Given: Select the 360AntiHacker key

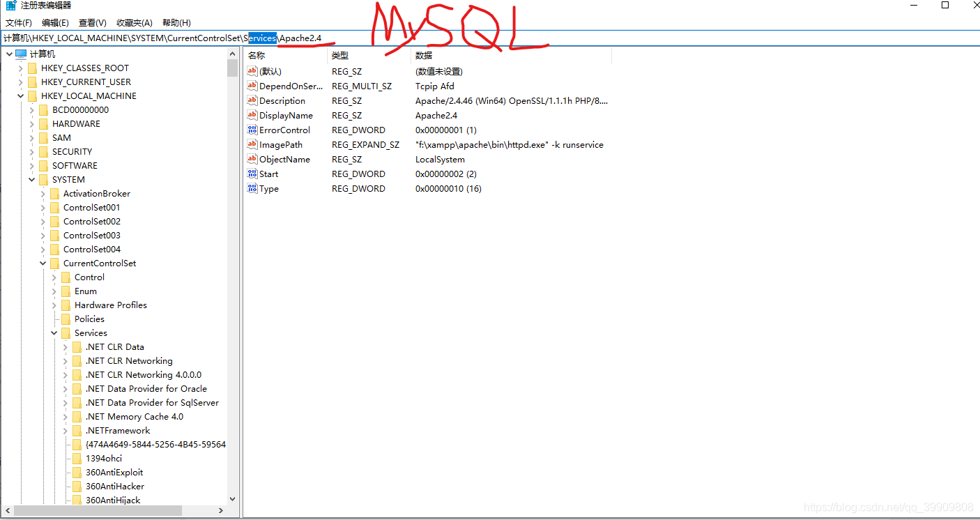Looking at the screenshot, I should 115,486.
